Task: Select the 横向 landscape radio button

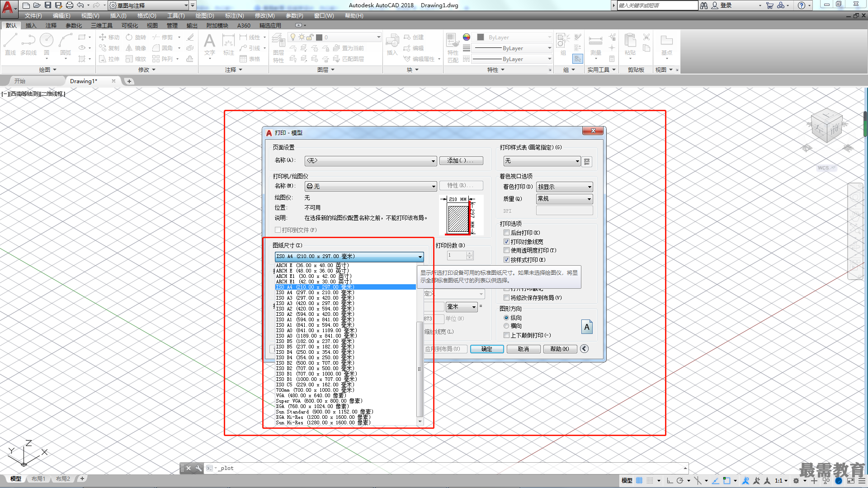Action: (x=506, y=326)
